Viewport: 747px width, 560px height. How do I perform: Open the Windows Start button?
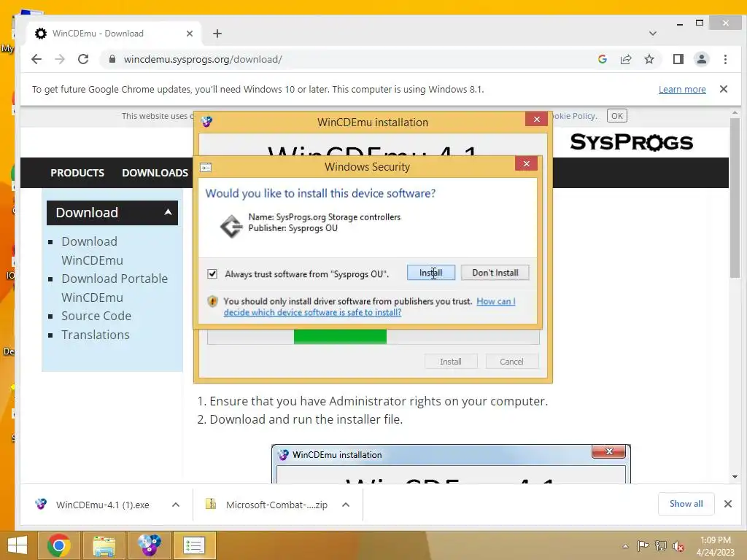coord(18,545)
